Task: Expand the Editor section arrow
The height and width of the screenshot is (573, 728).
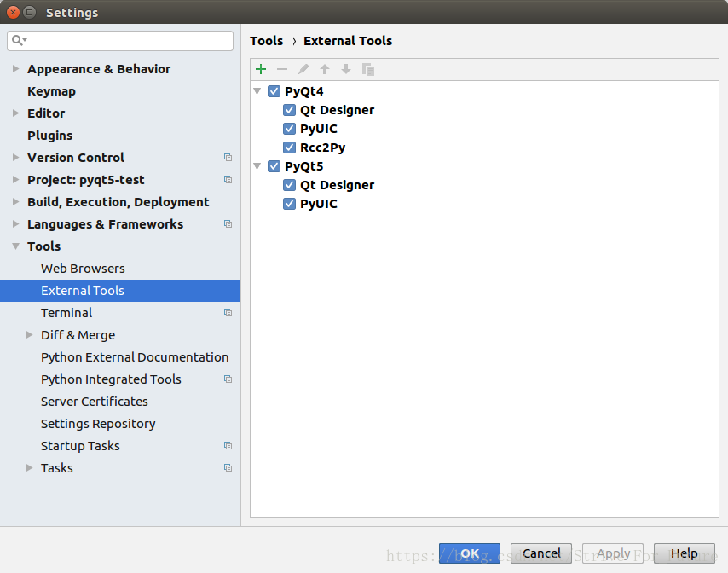Action: click(x=16, y=113)
